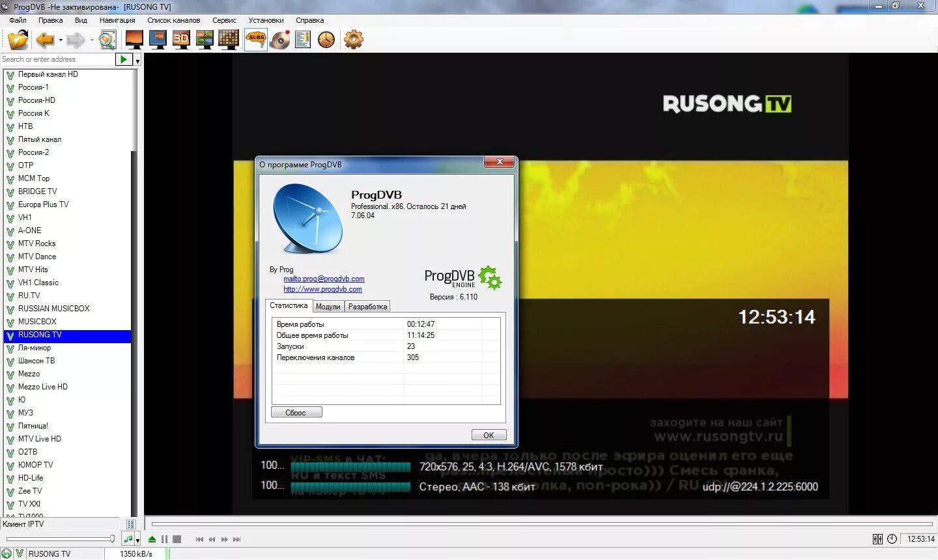Adjust the volume slider

(x=60, y=539)
